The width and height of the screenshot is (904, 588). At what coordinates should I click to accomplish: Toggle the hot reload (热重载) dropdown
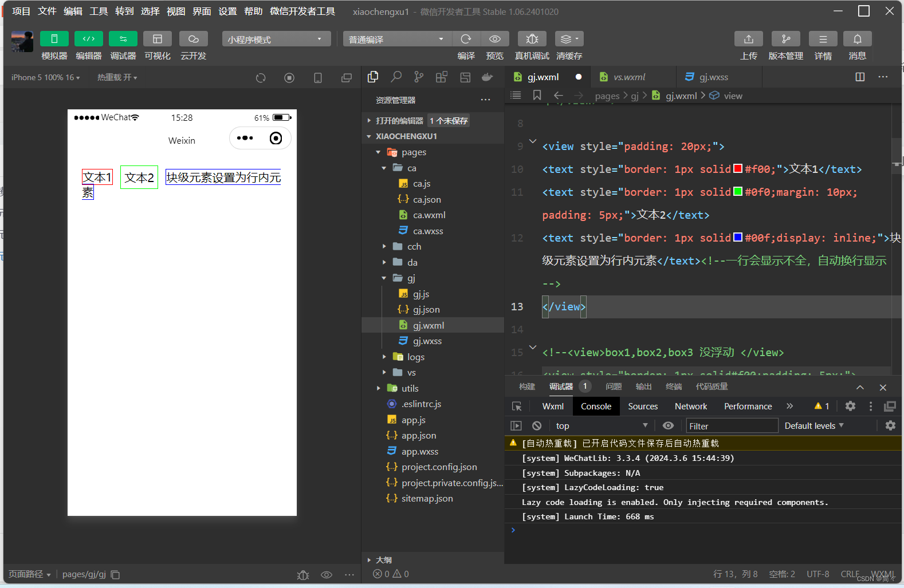pos(117,77)
